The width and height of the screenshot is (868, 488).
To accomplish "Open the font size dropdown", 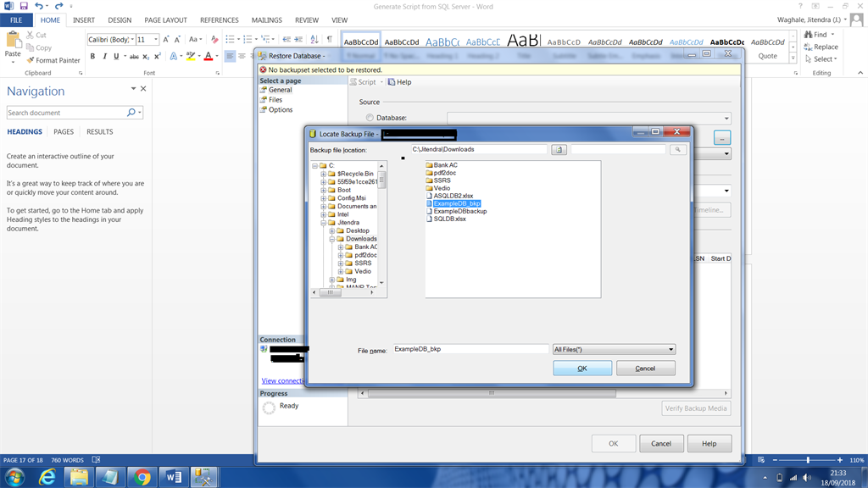I will [156, 39].
